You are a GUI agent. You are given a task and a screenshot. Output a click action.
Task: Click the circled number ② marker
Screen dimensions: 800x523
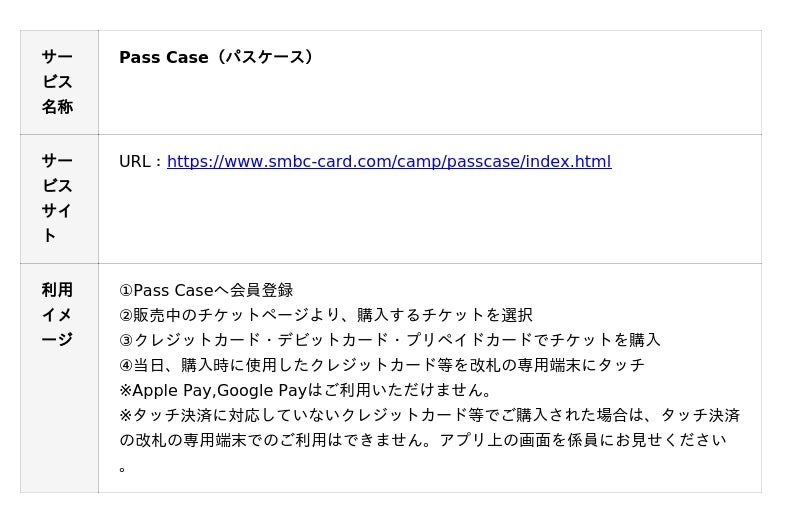pos(126,316)
